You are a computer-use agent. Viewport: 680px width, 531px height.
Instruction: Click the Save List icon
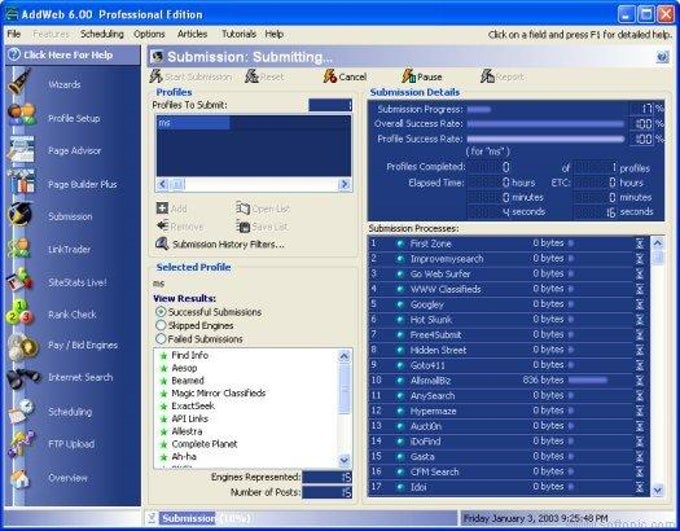(243, 226)
